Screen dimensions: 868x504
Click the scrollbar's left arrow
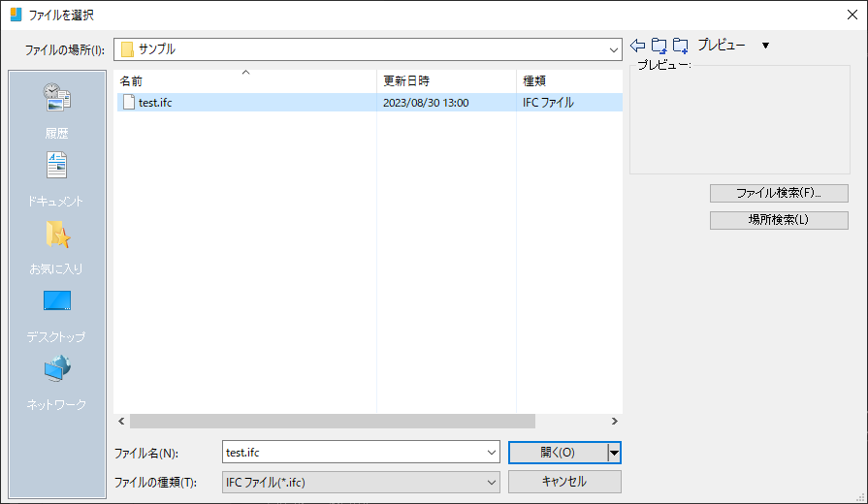[x=122, y=421]
